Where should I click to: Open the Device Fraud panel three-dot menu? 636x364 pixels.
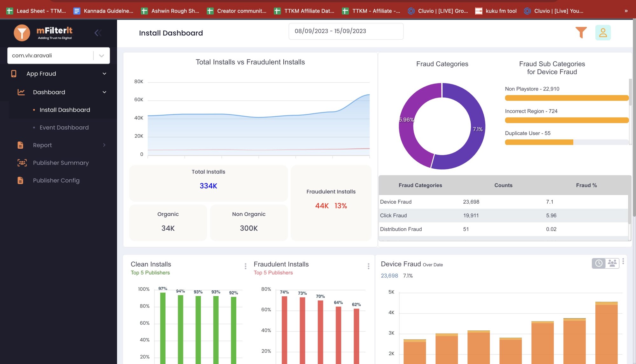pyautogui.click(x=623, y=261)
